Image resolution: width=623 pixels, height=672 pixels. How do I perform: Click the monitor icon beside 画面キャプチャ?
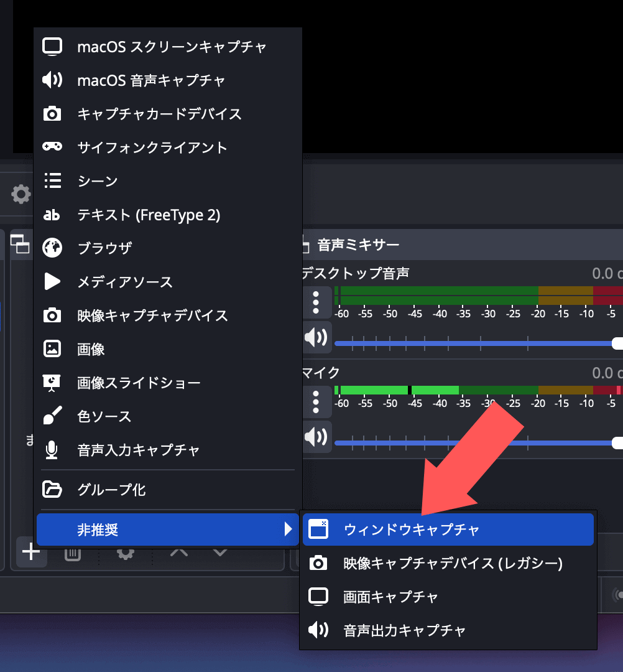(x=318, y=597)
